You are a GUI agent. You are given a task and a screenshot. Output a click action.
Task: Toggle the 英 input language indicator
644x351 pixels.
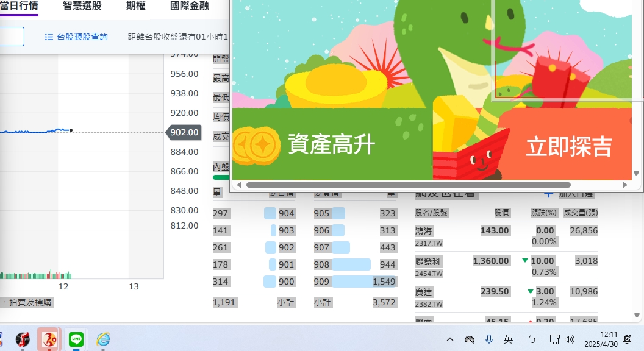(x=508, y=339)
